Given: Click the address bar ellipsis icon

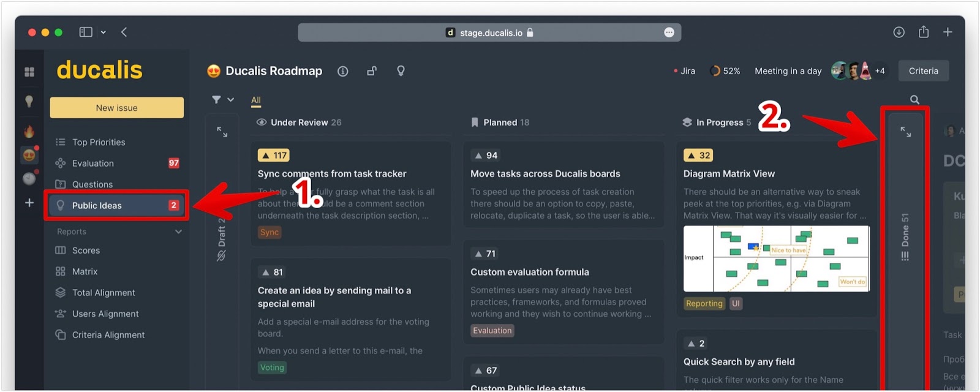Looking at the screenshot, I should pos(669,32).
